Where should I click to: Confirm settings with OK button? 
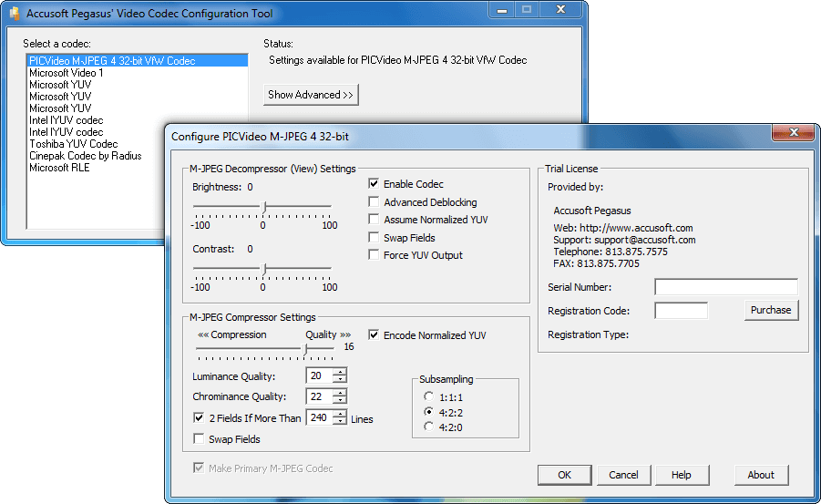[564, 475]
